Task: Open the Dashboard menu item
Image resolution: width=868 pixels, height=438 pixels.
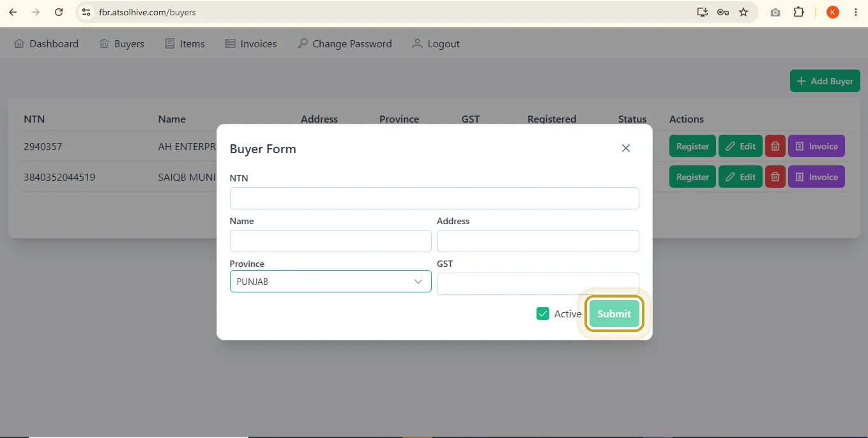Action: tap(46, 43)
